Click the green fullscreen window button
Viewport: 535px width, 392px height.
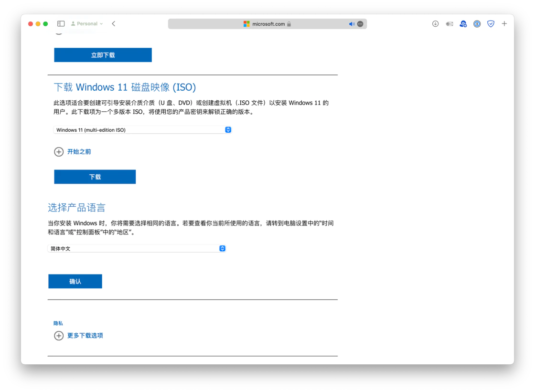click(x=45, y=23)
